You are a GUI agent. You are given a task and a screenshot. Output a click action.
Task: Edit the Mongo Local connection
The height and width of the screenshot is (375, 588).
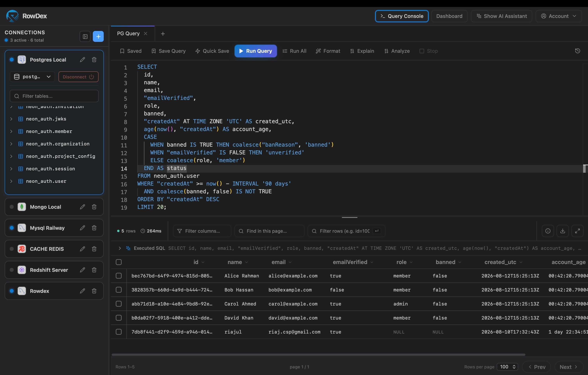coord(82,207)
